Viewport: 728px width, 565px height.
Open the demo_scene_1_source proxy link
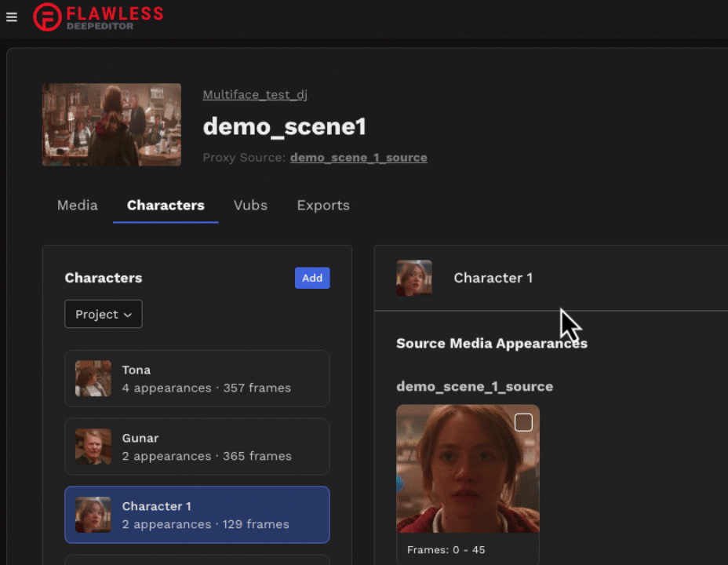point(359,158)
